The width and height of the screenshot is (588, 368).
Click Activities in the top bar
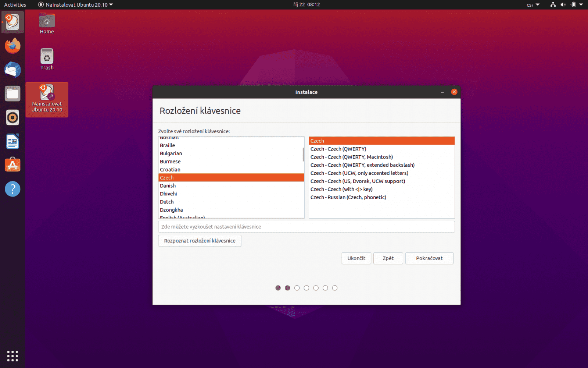tap(15, 5)
